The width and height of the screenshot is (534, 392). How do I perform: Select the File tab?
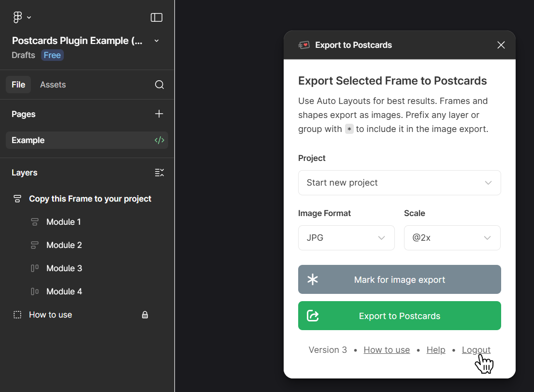(18, 85)
